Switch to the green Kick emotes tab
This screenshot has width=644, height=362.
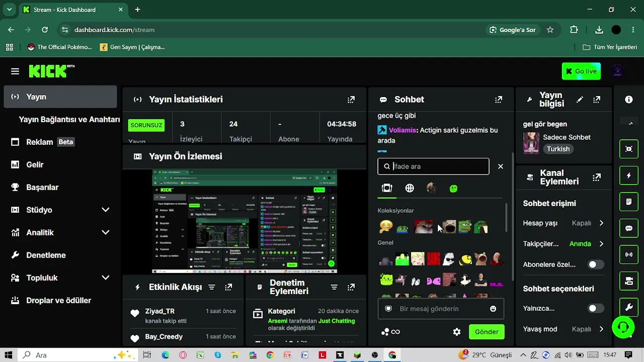tap(454, 188)
